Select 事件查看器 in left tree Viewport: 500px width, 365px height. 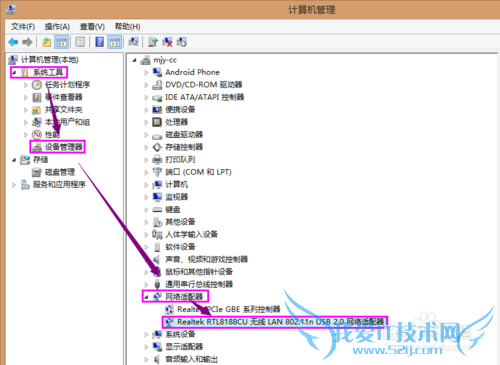tap(64, 97)
